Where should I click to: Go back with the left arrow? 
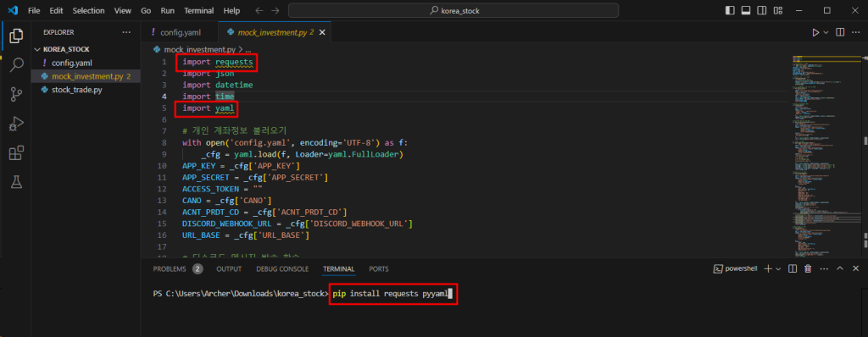[x=259, y=10]
